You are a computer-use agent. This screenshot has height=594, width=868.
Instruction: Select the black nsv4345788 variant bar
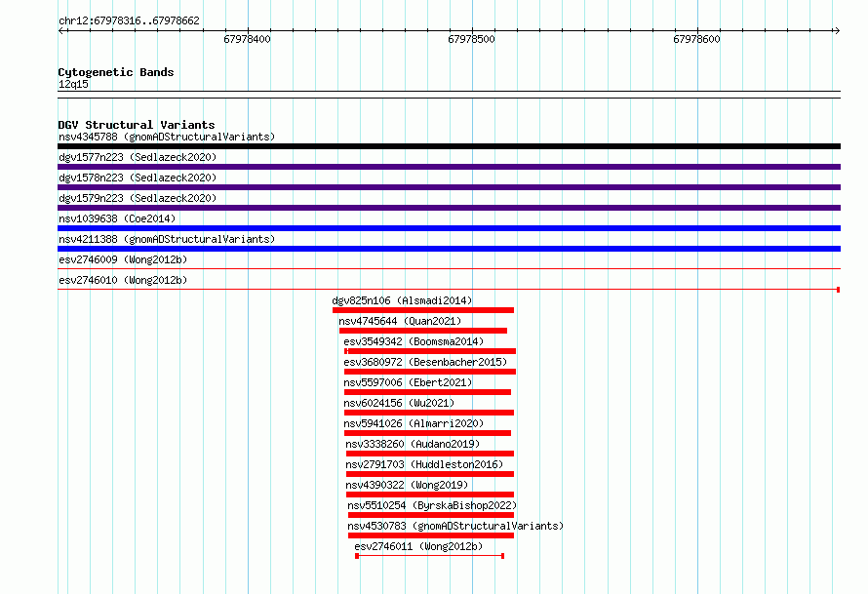[449, 146]
